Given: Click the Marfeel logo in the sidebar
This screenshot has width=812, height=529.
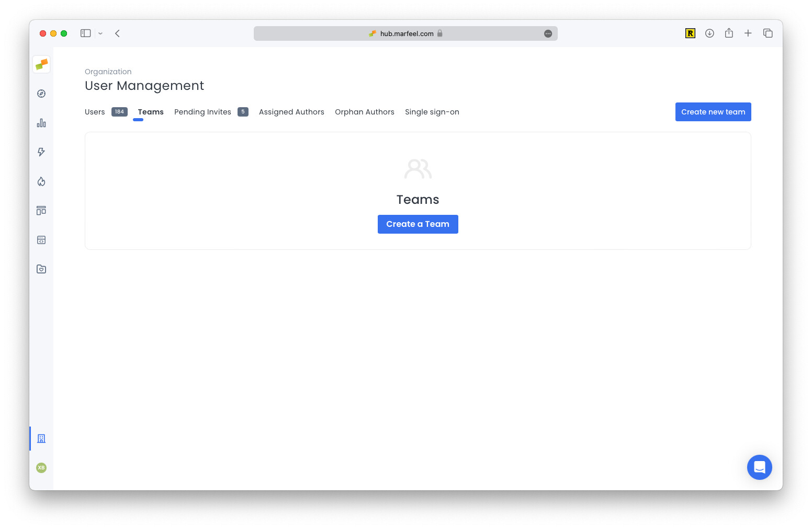Looking at the screenshot, I should 41,64.
